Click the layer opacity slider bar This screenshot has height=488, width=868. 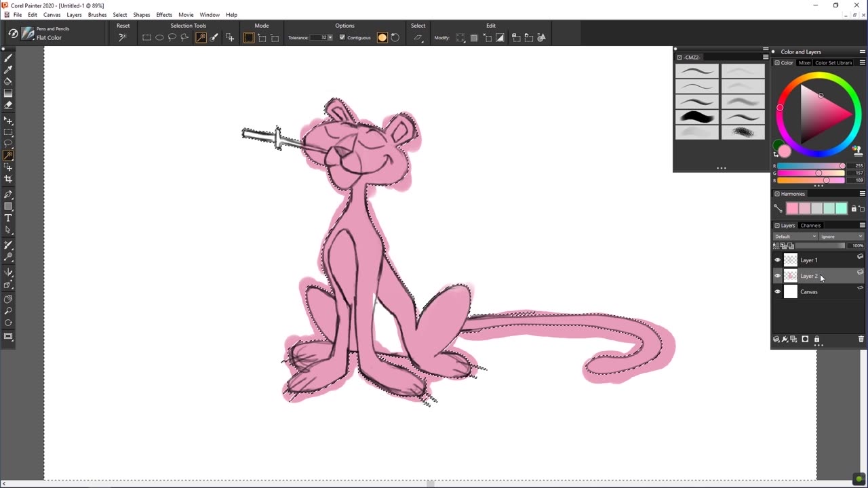point(820,245)
